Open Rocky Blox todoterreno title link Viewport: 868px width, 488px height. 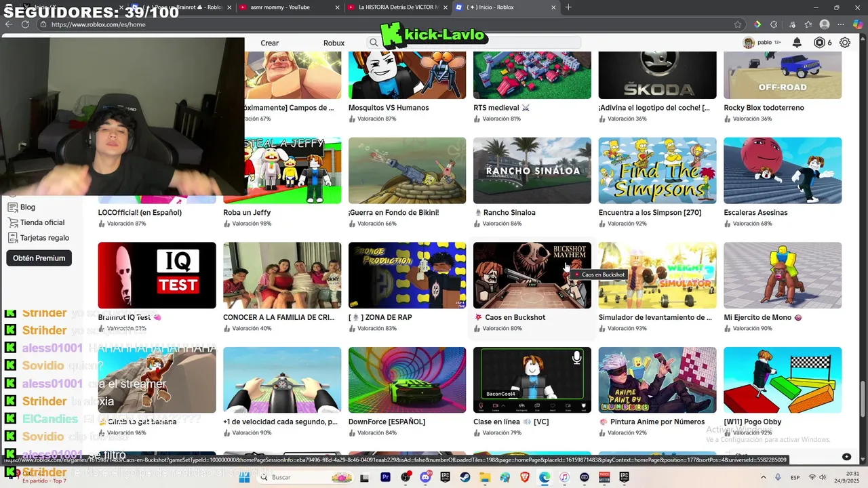(x=764, y=108)
